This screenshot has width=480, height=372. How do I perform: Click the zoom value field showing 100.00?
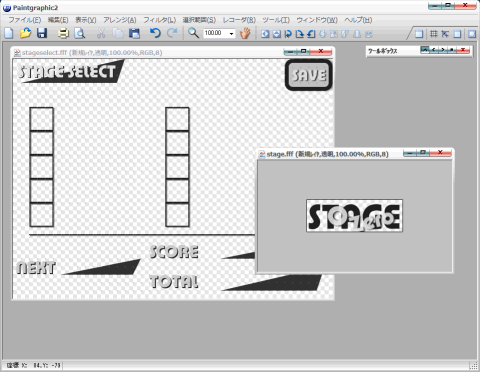[215, 33]
